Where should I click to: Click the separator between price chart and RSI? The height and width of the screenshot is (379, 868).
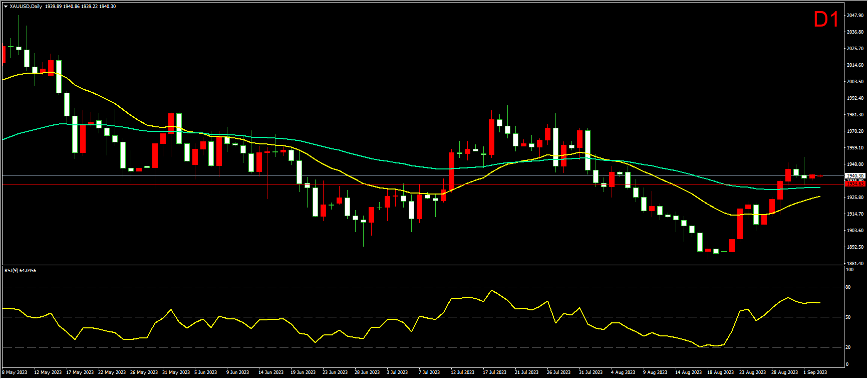coord(422,265)
